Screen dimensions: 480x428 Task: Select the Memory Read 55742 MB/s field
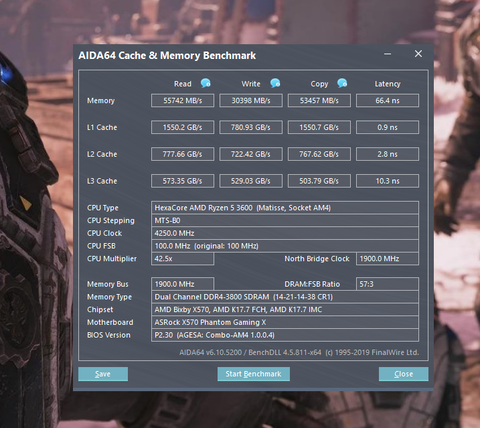point(183,101)
